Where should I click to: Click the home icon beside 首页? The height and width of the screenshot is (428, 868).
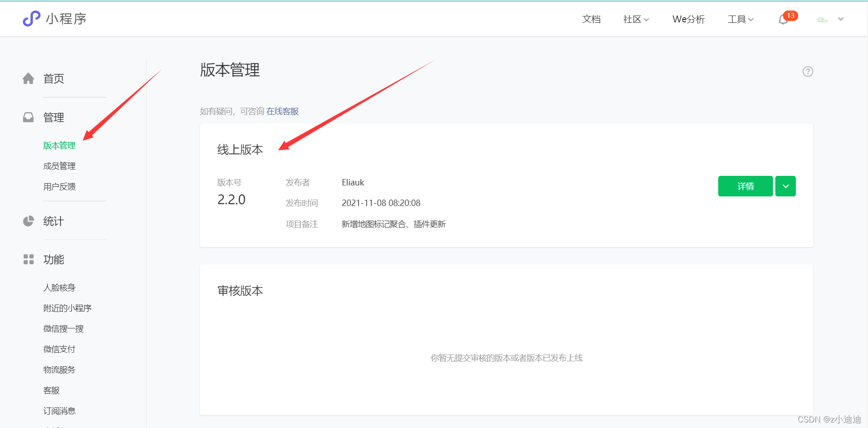[x=28, y=78]
